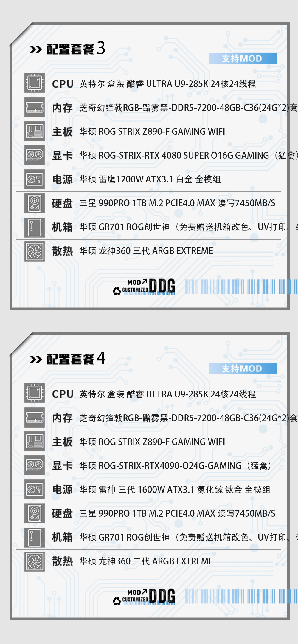Image resolution: width=298 pixels, height=644 pixels.
Task: Click the computer case icon in package 4
Action: (35, 538)
